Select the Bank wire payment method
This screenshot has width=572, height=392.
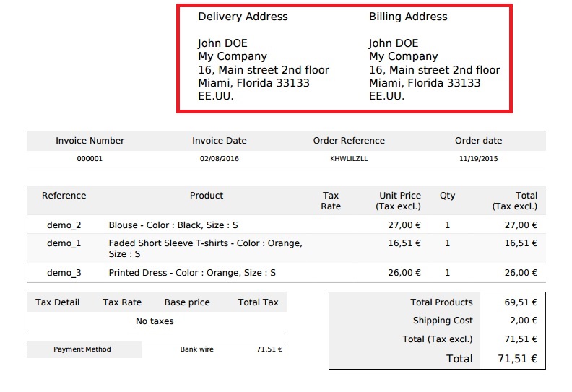[x=196, y=349]
